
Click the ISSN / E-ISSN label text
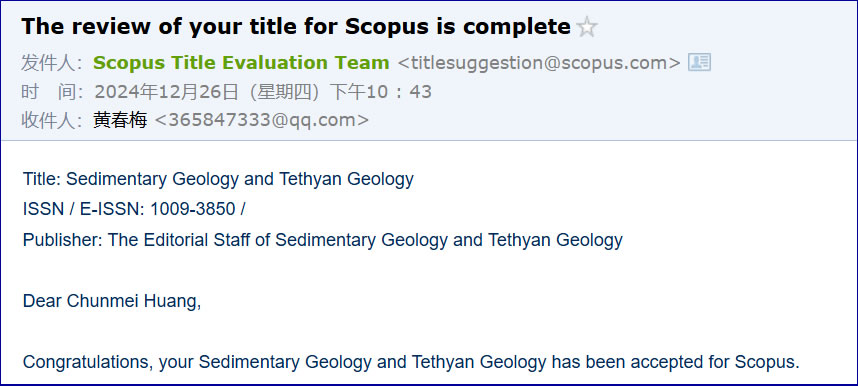(x=84, y=209)
